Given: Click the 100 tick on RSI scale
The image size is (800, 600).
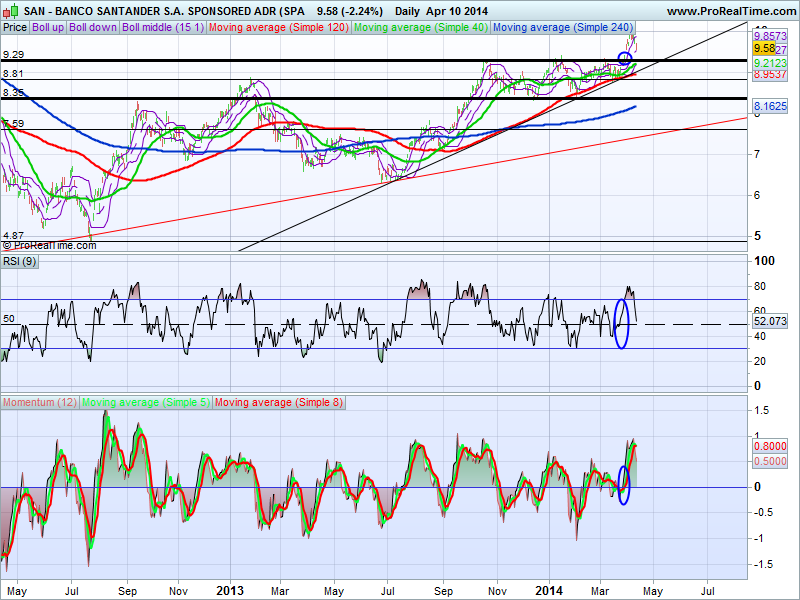Looking at the screenshot, I should (764, 261).
